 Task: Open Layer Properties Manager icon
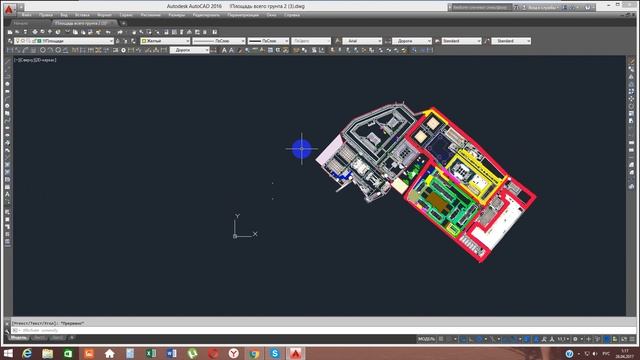tap(10, 41)
